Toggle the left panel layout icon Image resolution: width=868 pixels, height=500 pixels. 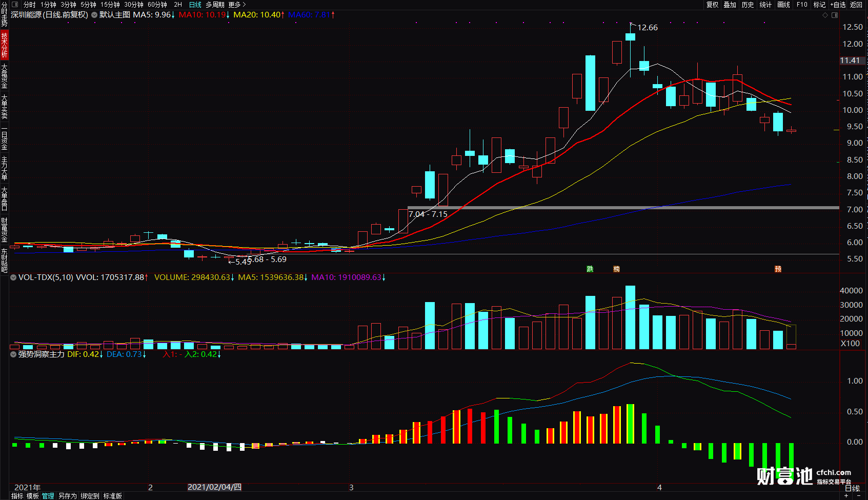coord(15,5)
